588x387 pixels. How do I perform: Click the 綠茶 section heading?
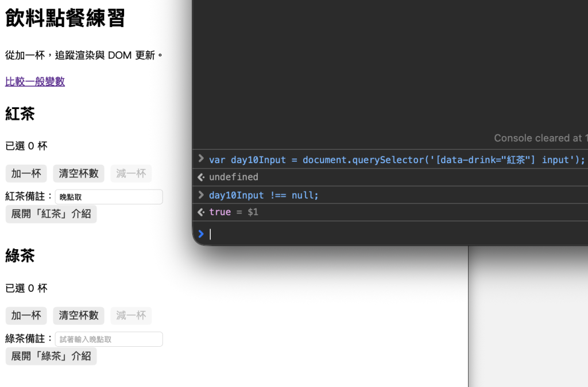[x=20, y=256]
